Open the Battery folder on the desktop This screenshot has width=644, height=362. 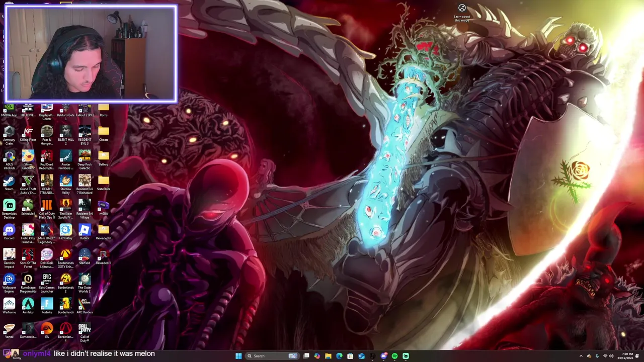pos(104,159)
